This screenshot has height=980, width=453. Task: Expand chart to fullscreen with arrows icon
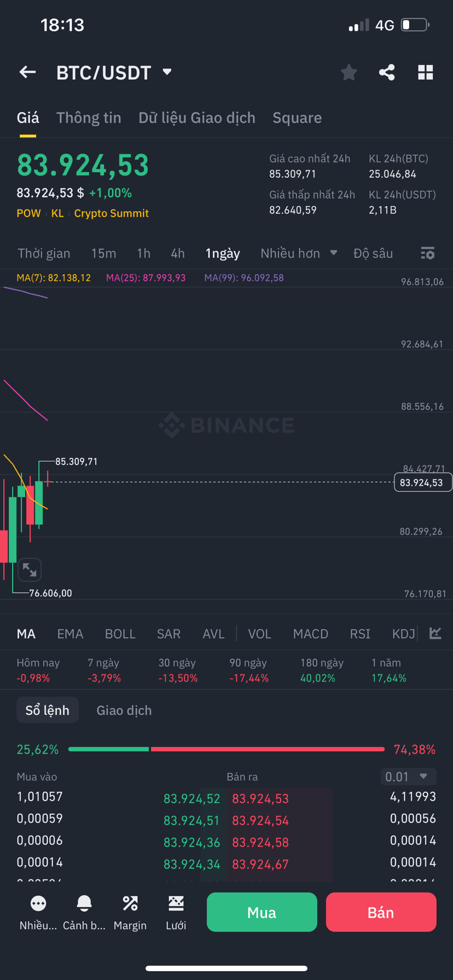click(30, 570)
